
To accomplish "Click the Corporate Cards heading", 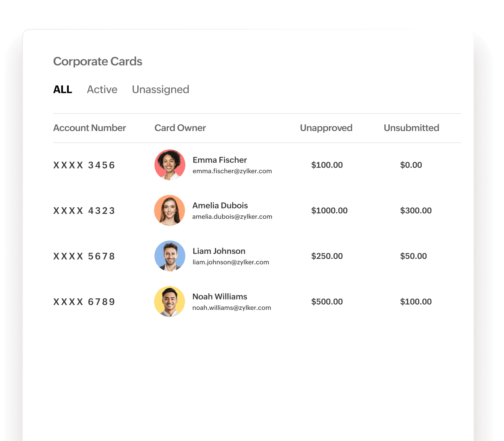I will click(97, 61).
